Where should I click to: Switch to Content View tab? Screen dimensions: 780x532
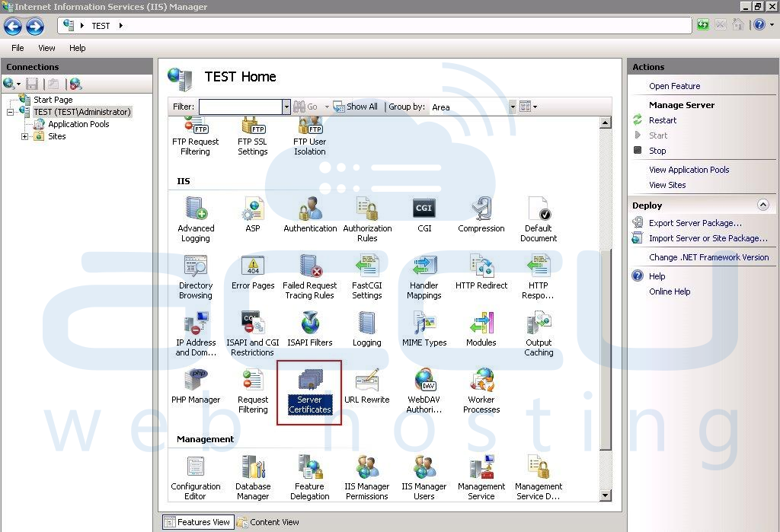click(x=268, y=522)
